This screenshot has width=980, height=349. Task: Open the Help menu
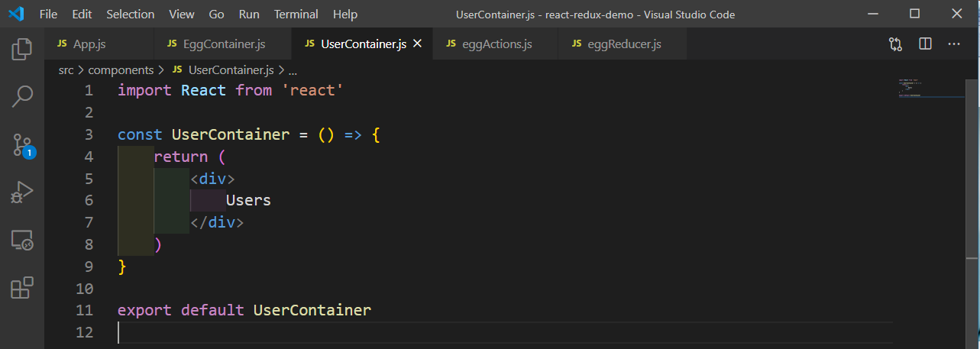pyautogui.click(x=345, y=14)
